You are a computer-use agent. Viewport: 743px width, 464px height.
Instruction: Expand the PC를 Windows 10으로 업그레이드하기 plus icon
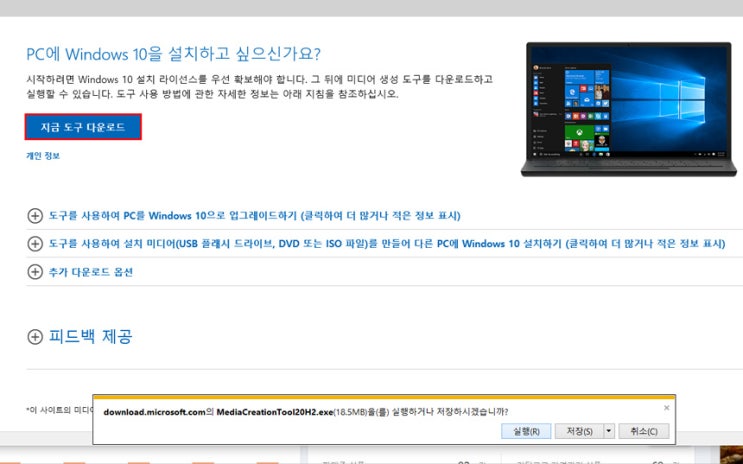35,216
